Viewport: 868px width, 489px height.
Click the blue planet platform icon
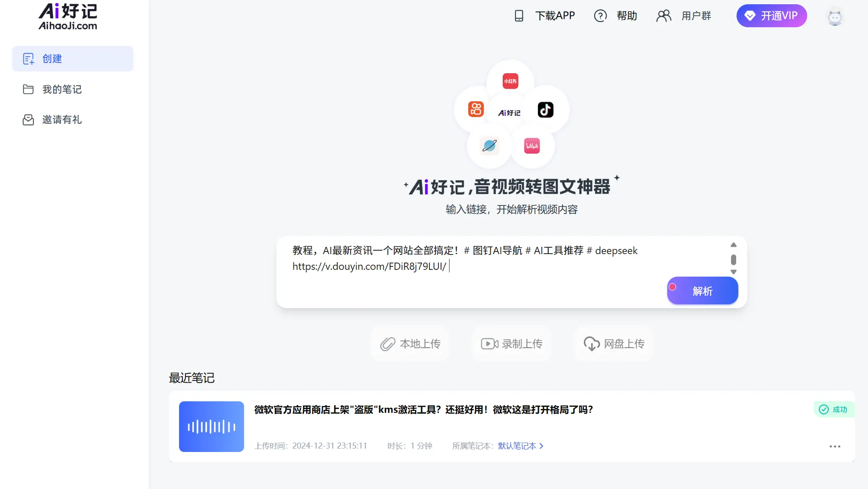click(489, 146)
